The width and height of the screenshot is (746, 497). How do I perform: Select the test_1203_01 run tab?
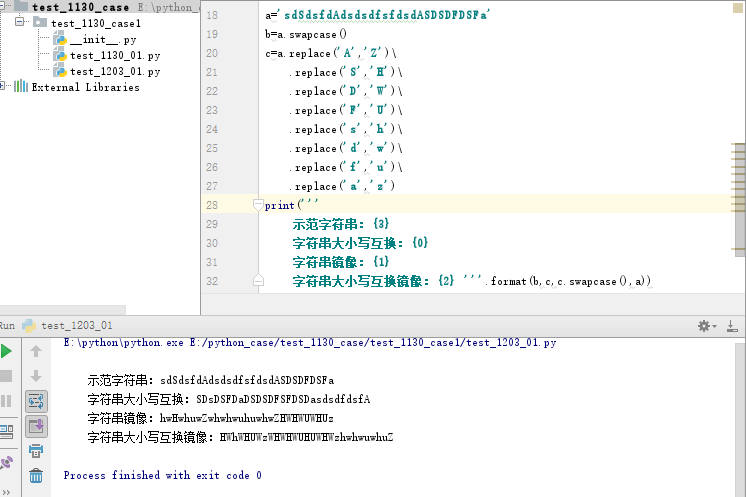(76, 326)
